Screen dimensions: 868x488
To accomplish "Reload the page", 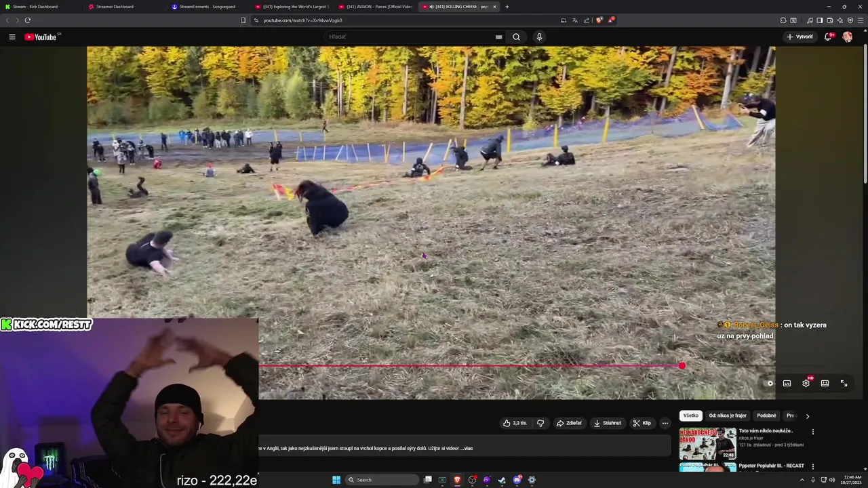I will point(27,20).
